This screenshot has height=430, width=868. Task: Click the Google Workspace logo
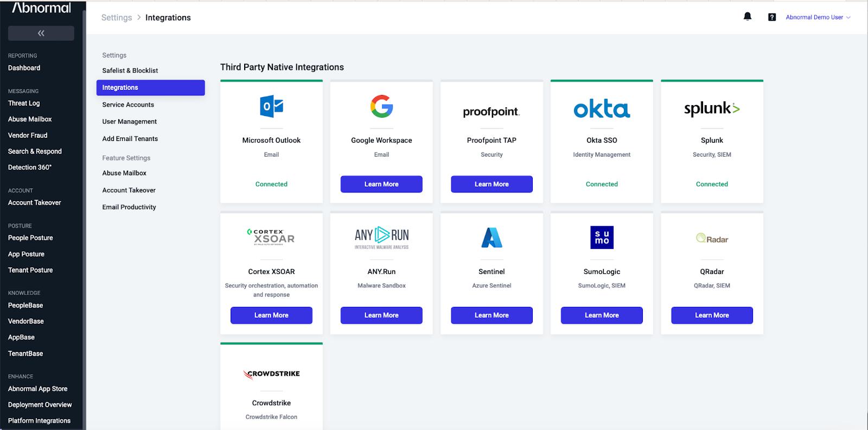[381, 106]
